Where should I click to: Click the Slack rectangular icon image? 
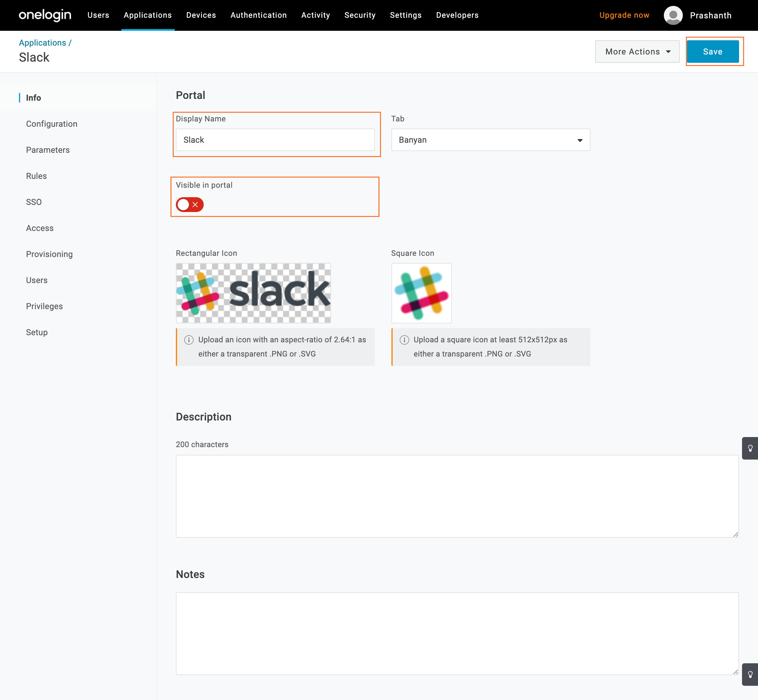[253, 293]
